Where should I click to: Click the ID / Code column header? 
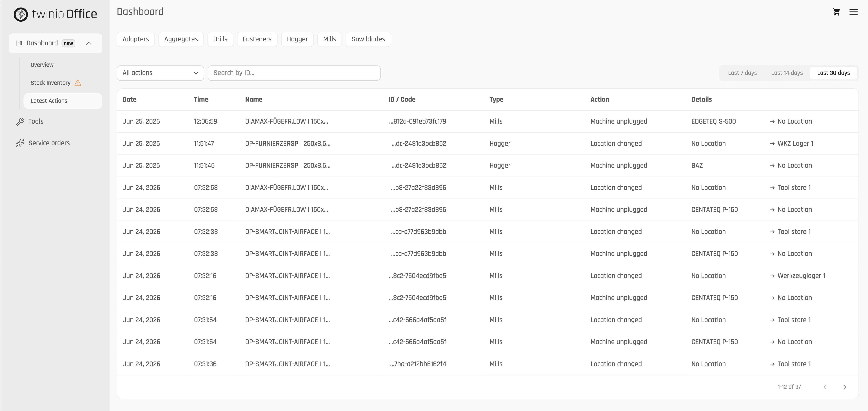point(402,100)
